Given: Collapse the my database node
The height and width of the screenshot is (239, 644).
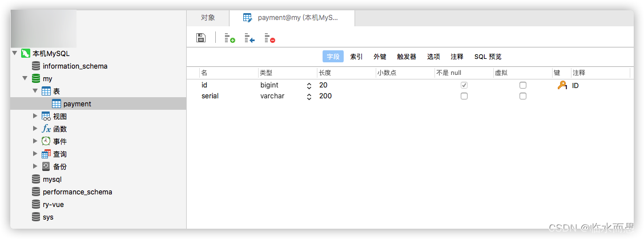Looking at the screenshot, I should [x=25, y=78].
